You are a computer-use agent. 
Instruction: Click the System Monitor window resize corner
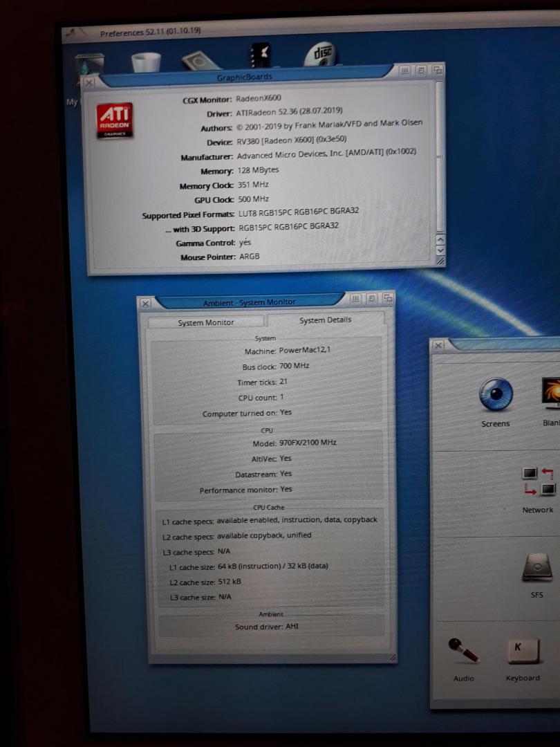[392, 658]
